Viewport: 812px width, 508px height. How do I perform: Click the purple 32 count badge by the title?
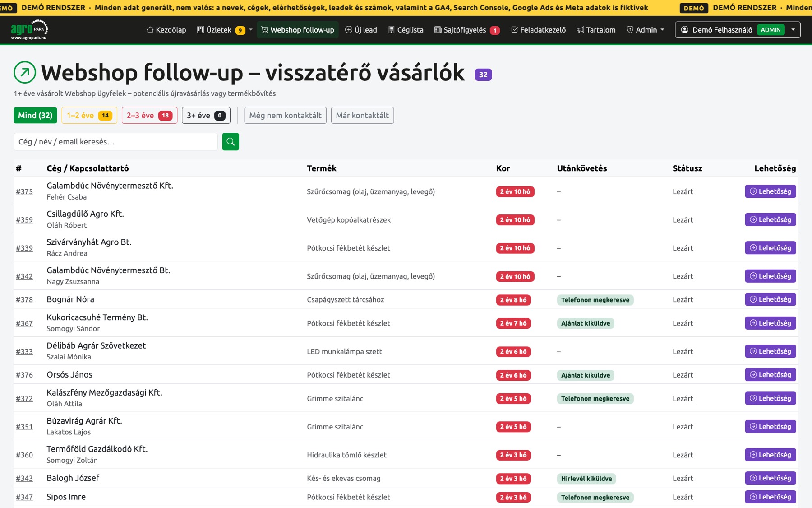tap(483, 75)
